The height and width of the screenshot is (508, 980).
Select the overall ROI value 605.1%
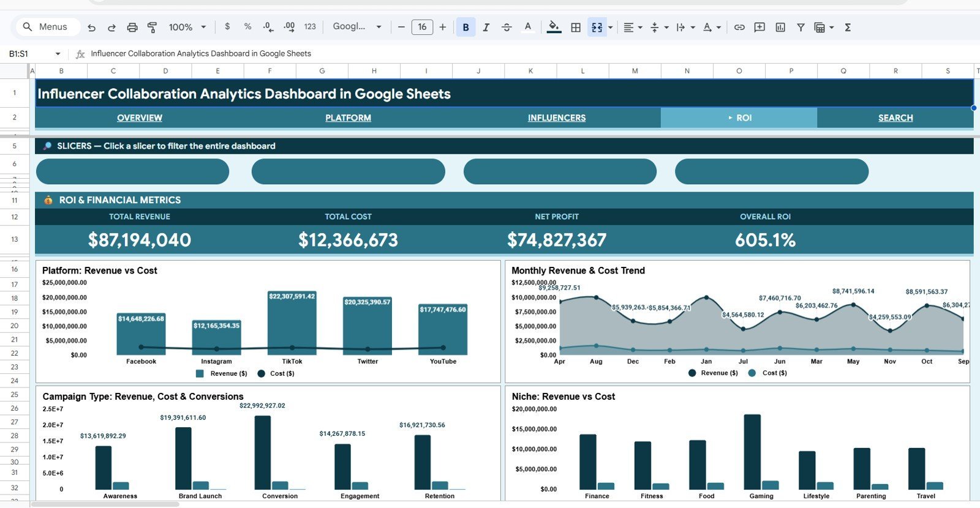(x=765, y=240)
